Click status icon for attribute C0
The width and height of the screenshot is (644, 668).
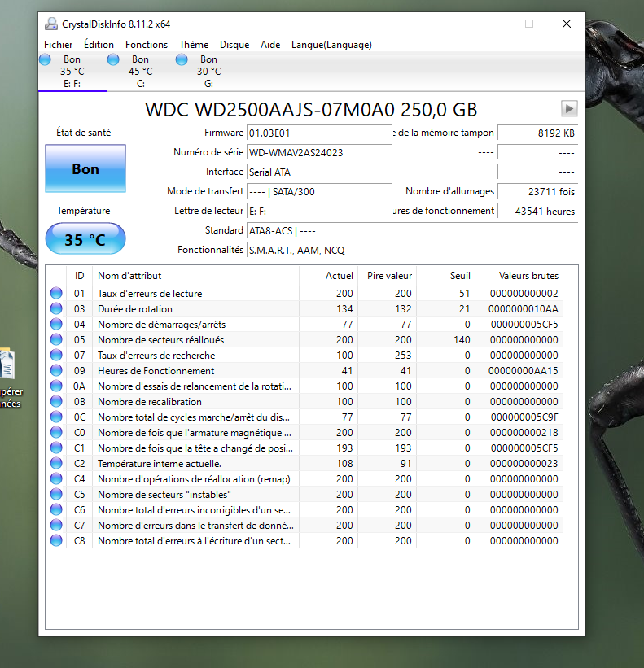56,432
